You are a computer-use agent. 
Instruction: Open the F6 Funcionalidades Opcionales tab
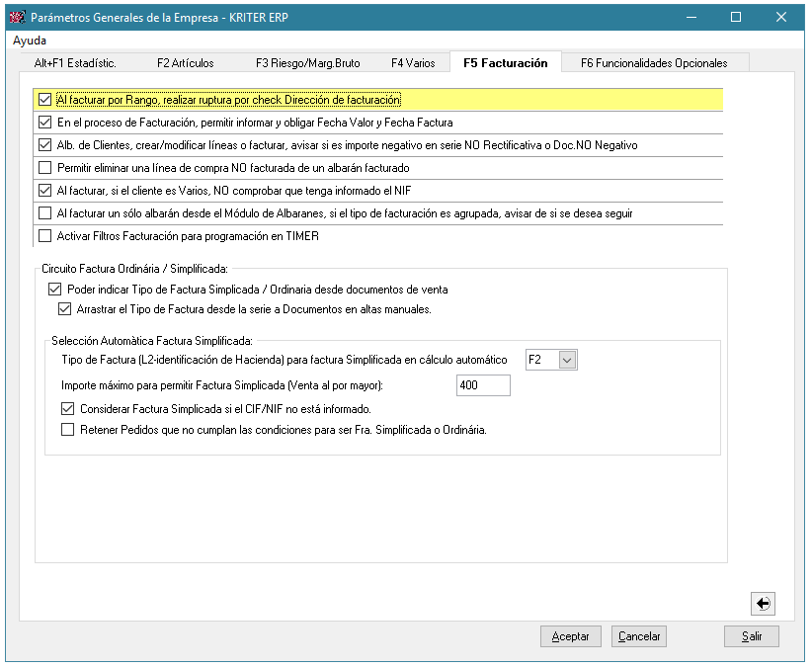653,63
